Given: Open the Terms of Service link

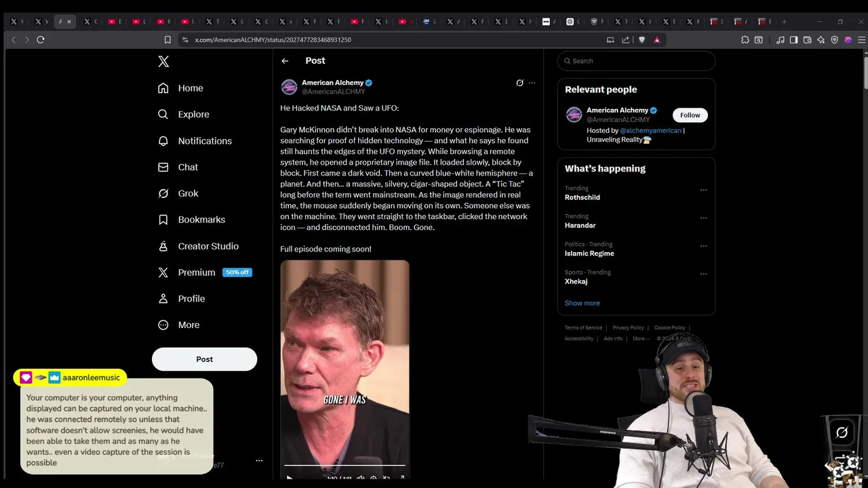Looking at the screenshot, I should point(583,328).
